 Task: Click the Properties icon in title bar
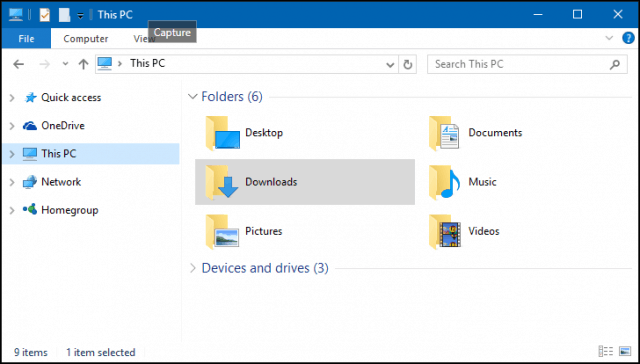[x=44, y=15]
